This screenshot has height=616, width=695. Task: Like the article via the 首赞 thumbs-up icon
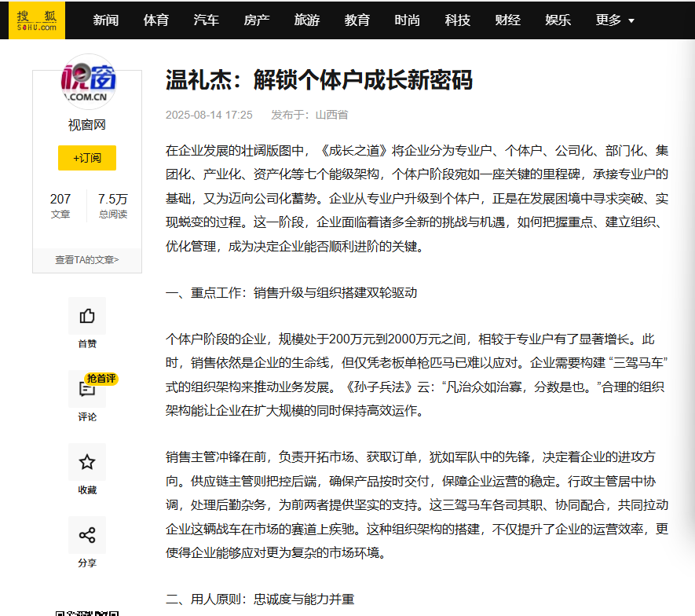point(86,315)
